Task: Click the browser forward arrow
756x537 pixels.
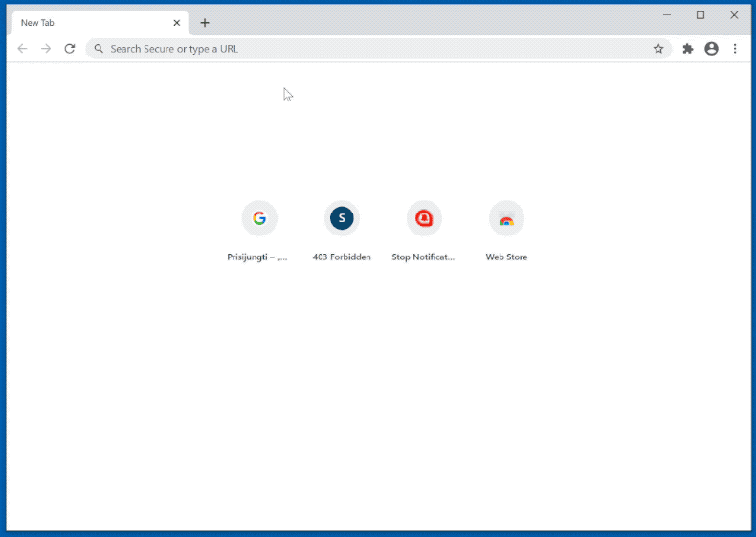Action: coord(46,49)
